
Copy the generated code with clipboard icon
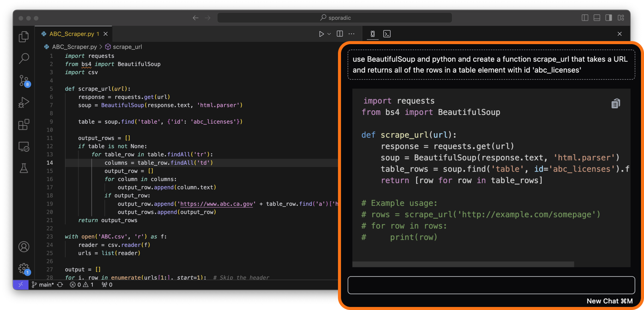tap(615, 103)
